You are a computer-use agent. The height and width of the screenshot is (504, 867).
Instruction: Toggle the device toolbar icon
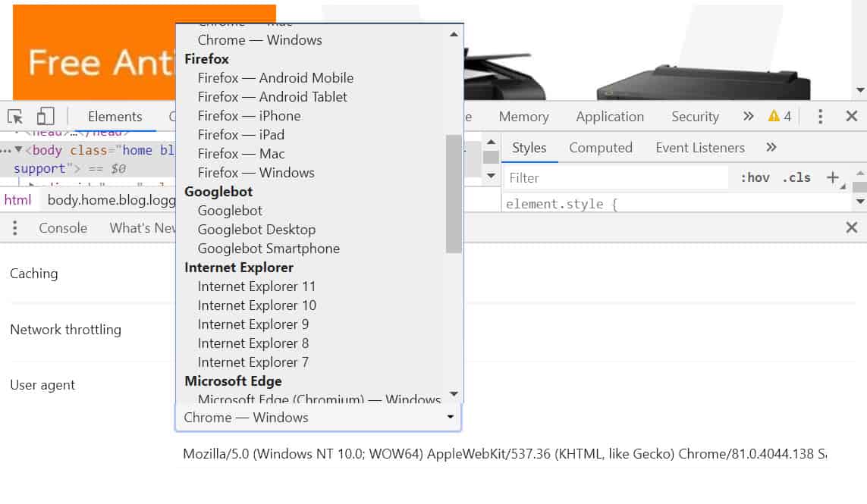[46, 117]
